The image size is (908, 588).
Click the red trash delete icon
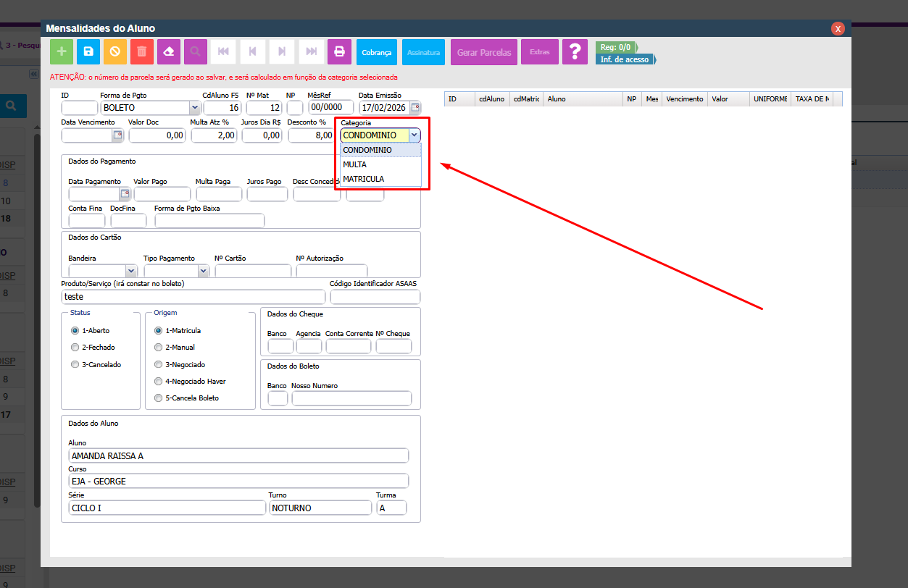tap(142, 52)
